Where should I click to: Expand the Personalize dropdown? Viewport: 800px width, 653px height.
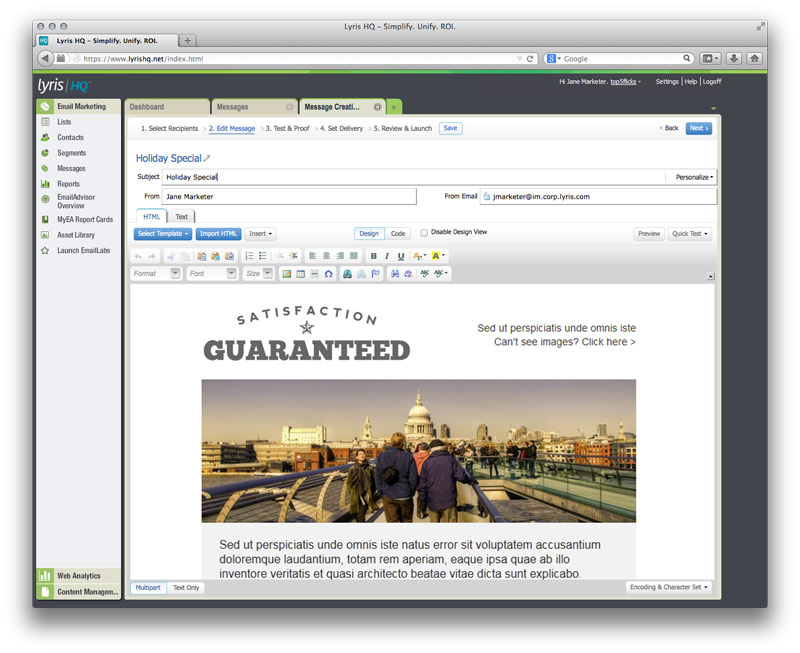coord(694,177)
